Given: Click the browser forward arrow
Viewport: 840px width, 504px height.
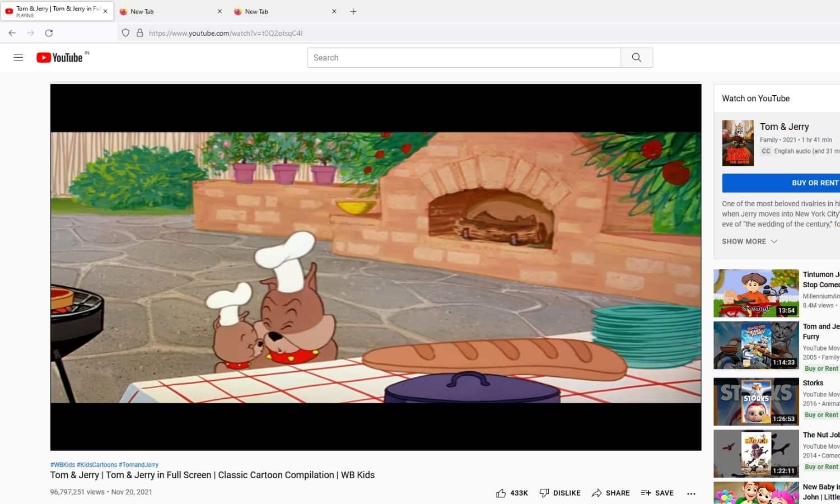Looking at the screenshot, I should coord(31,33).
